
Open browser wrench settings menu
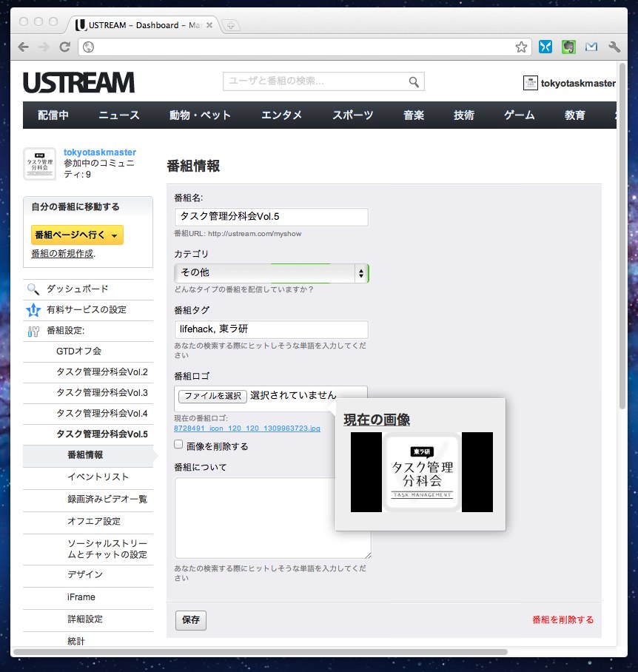[614, 47]
